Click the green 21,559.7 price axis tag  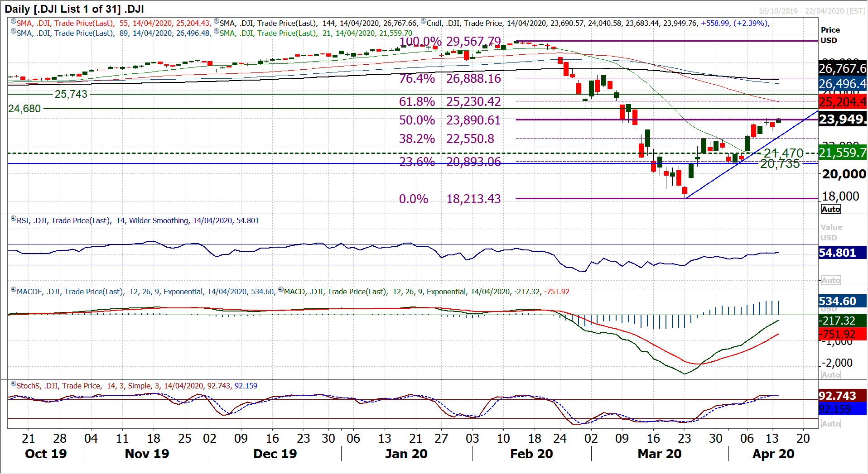[843, 153]
